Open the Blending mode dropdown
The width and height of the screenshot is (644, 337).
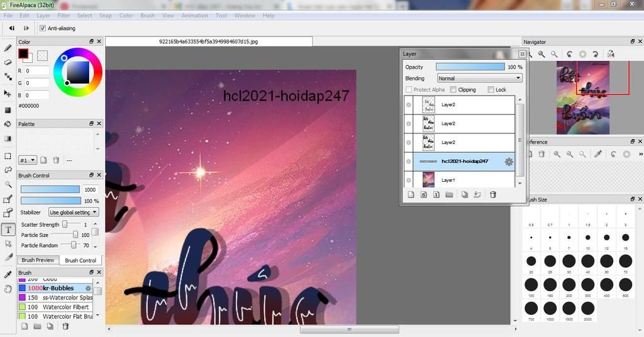click(x=479, y=78)
